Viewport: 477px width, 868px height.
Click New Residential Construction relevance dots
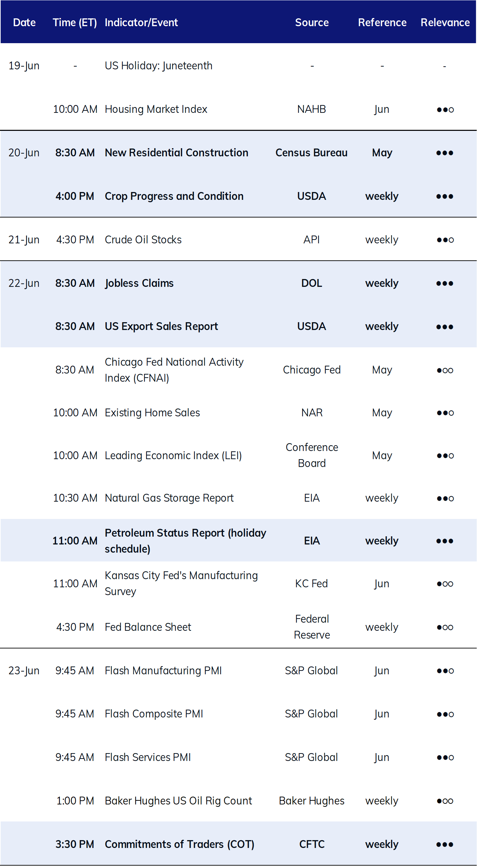(445, 153)
